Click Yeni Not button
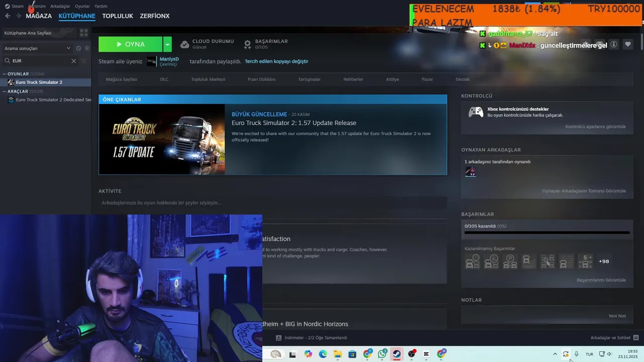644x362 pixels. [617, 316]
